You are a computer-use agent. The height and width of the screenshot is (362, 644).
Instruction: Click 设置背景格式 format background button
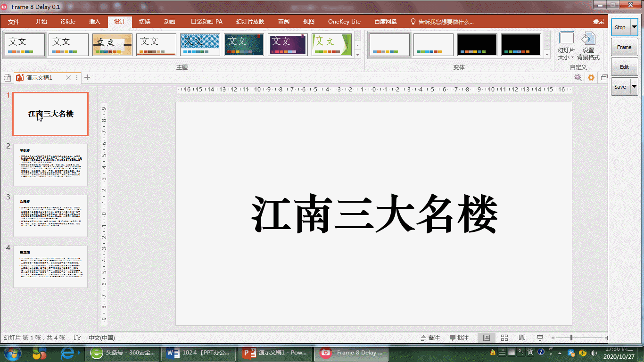(588, 46)
